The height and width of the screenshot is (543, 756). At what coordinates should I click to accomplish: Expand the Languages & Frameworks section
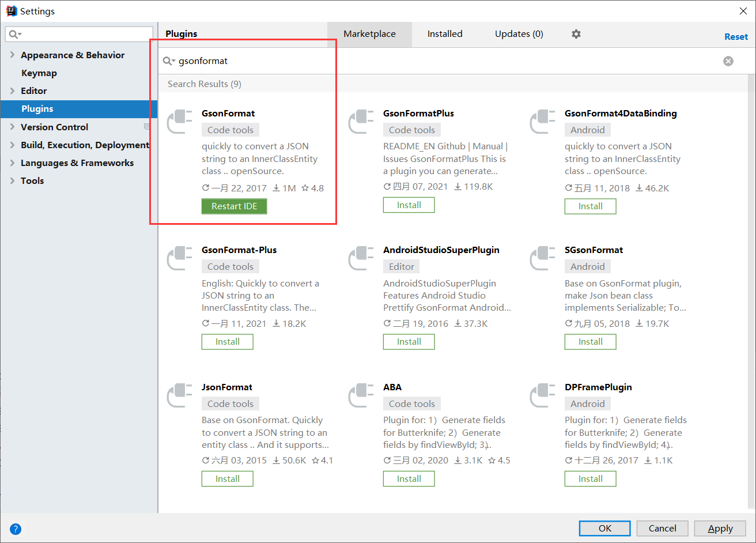pos(12,163)
